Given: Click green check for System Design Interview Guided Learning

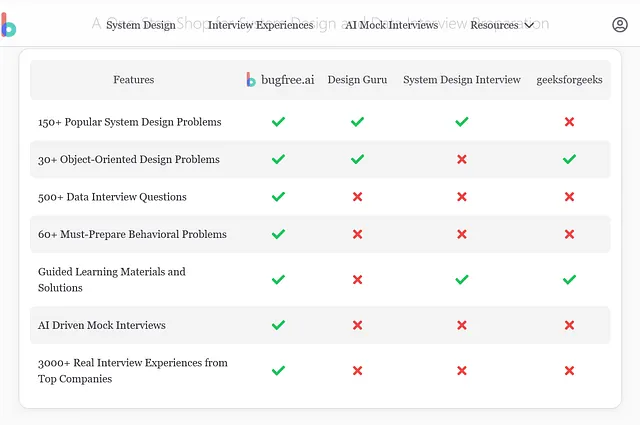Looking at the screenshot, I should point(462,280).
